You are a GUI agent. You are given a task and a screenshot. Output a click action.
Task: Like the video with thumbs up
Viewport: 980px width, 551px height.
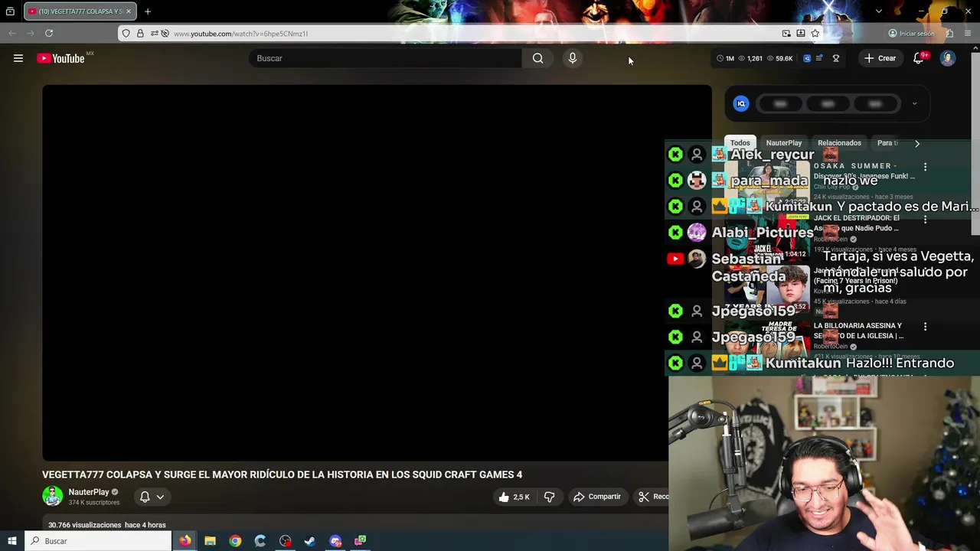tap(514, 497)
